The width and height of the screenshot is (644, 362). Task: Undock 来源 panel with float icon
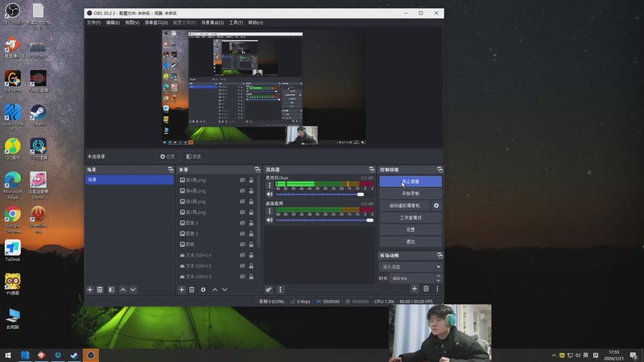(x=257, y=170)
